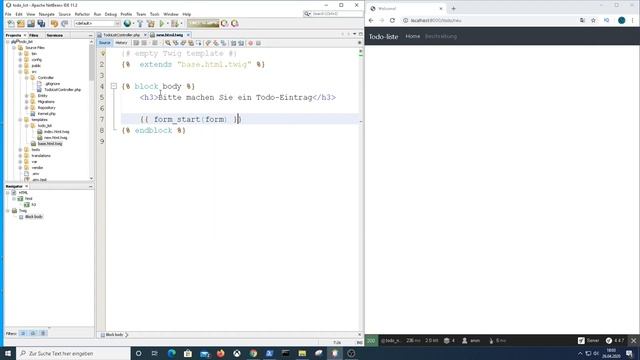Click the browser Back arrow

(x=371, y=20)
